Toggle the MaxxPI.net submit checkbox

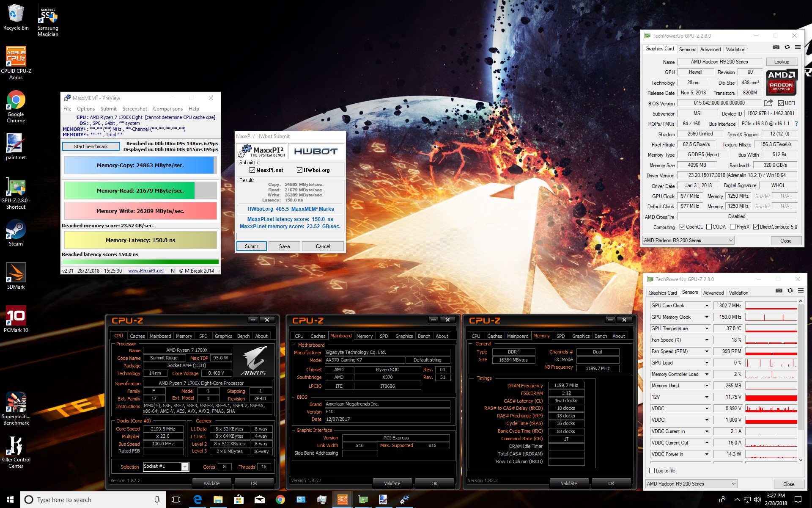point(252,170)
